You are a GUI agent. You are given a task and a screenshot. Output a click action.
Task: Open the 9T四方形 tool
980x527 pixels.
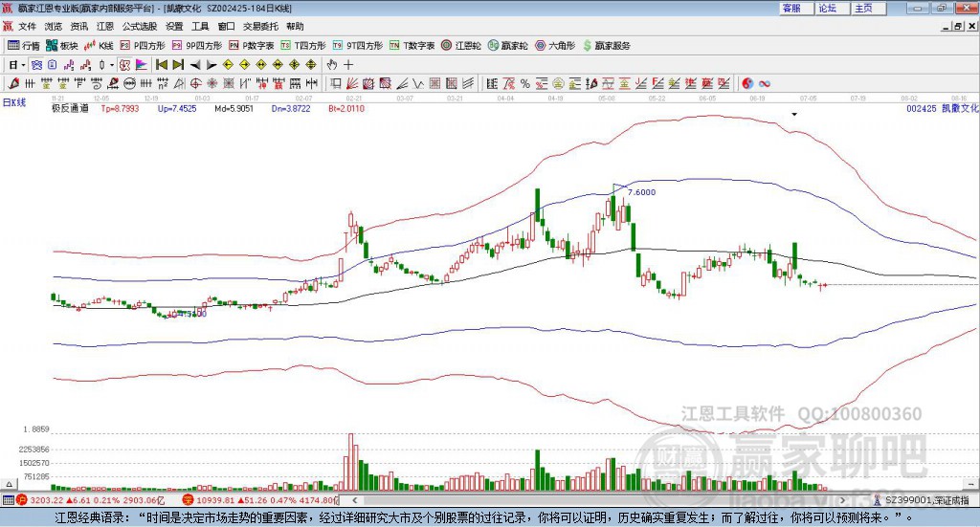click(x=358, y=46)
